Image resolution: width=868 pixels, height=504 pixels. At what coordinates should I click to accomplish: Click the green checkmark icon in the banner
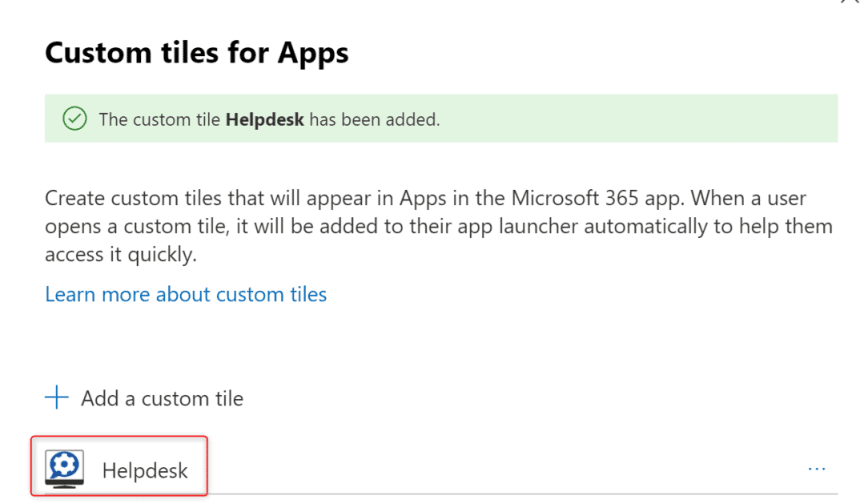click(74, 119)
